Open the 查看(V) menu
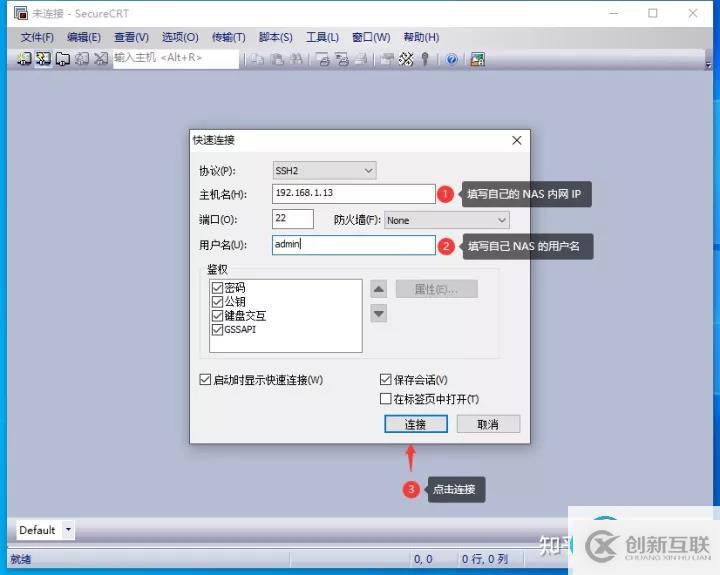720x575 pixels. (x=132, y=37)
